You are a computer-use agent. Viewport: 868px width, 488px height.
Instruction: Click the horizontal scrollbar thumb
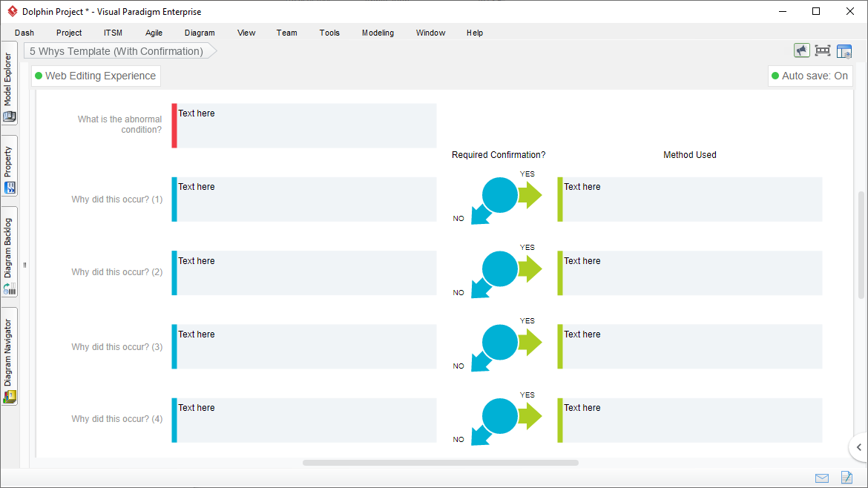click(441, 463)
